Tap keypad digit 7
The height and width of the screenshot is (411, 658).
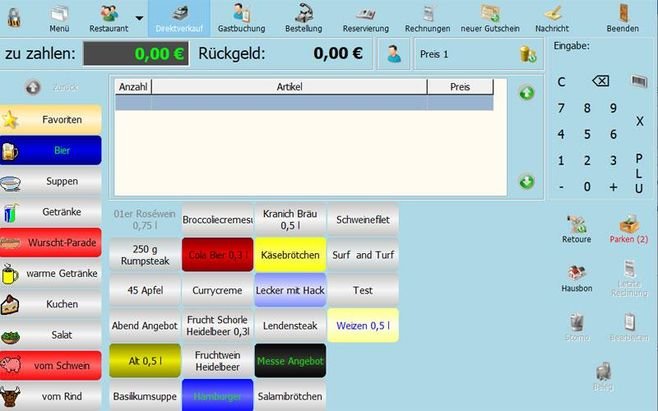tap(561, 108)
